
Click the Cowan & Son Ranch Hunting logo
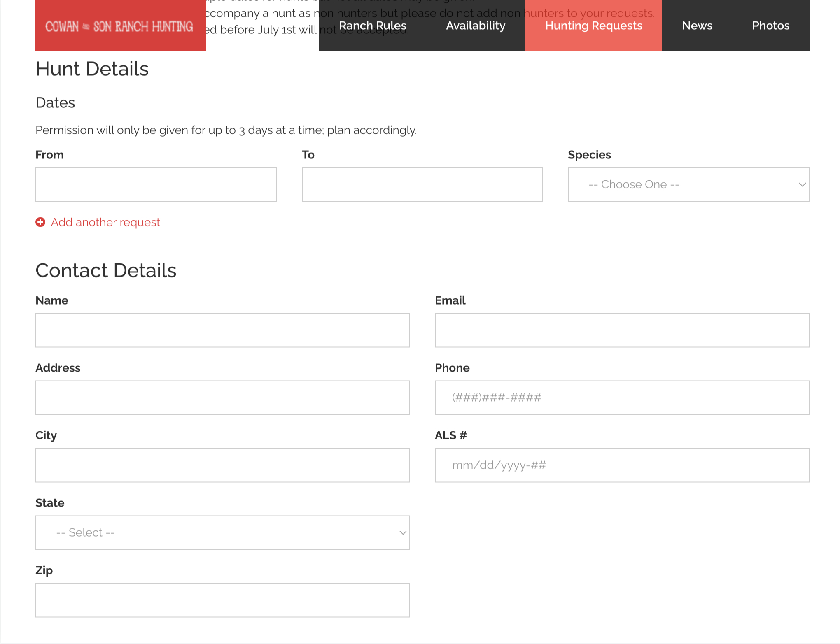[120, 26]
